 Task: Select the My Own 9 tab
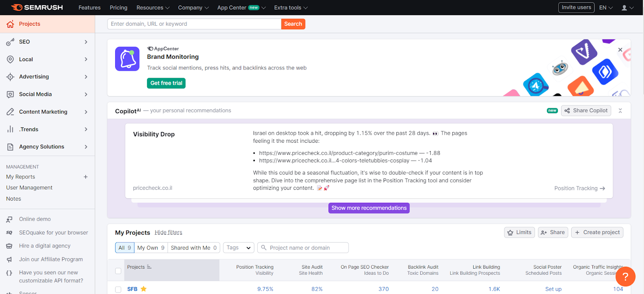coord(151,248)
